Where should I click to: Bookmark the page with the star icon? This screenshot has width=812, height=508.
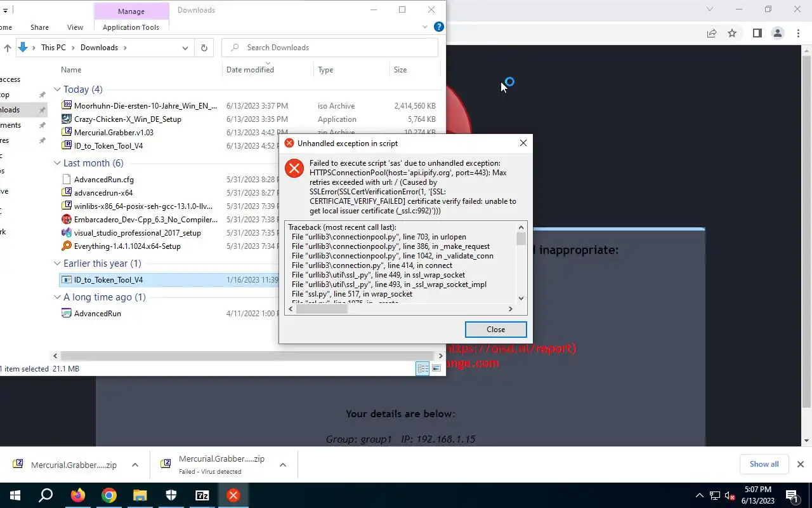[x=732, y=34]
